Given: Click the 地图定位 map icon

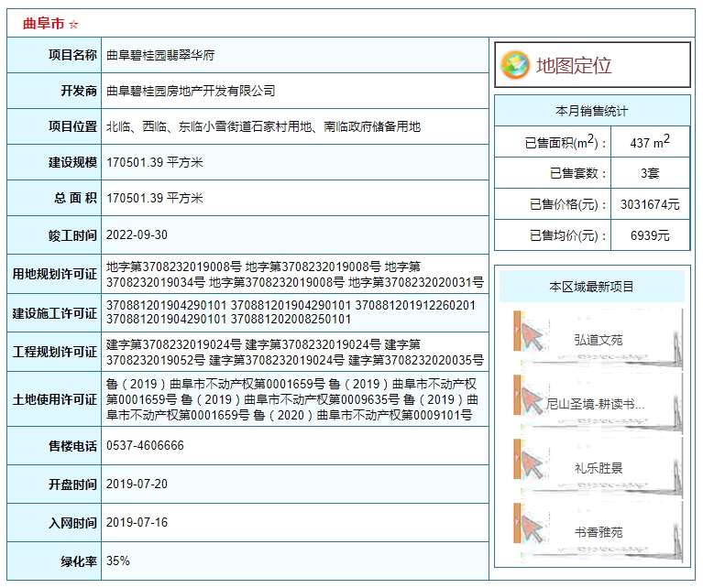Looking at the screenshot, I should [515, 65].
